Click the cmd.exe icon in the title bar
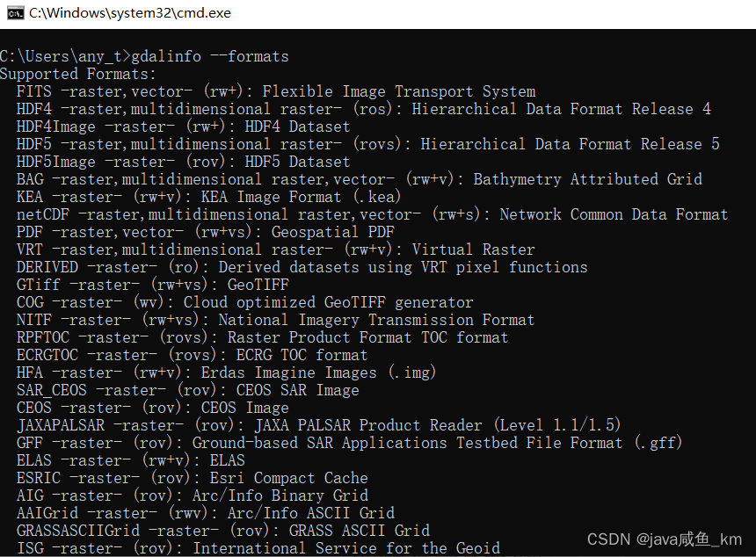 click(x=15, y=13)
